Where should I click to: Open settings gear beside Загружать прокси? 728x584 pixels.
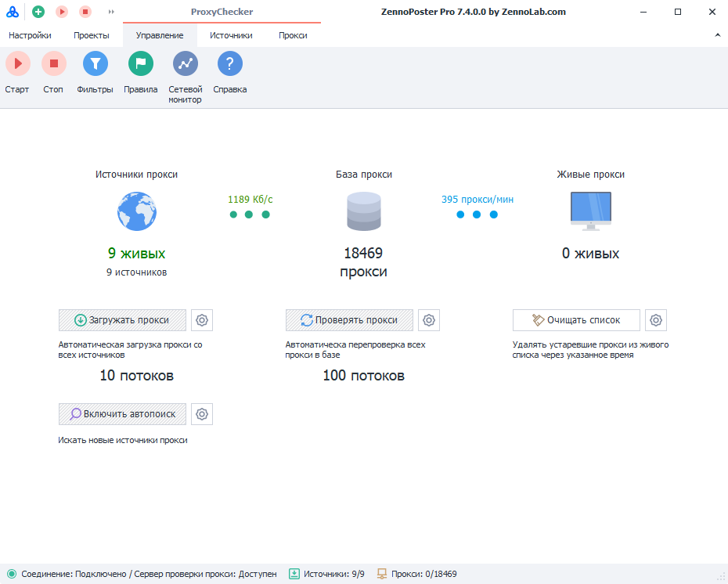click(x=202, y=320)
